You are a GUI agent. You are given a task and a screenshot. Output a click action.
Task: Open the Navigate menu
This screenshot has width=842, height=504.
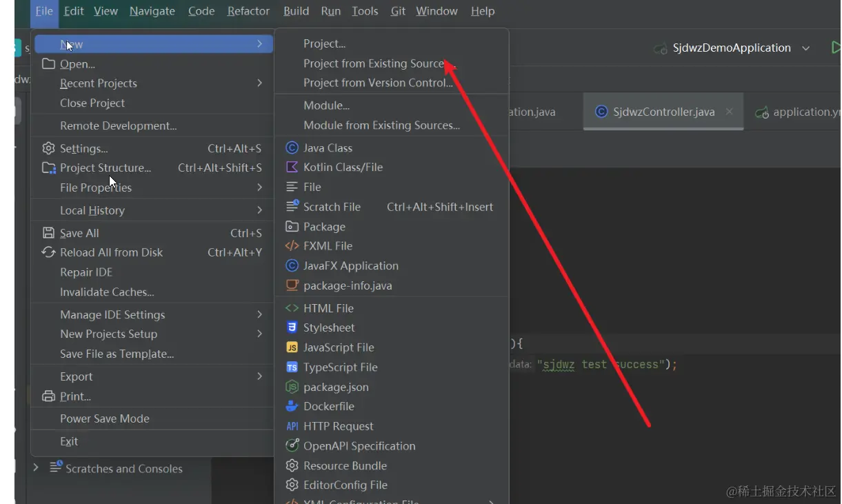tap(152, 11)
